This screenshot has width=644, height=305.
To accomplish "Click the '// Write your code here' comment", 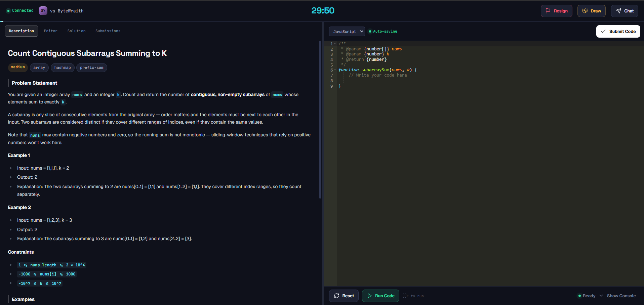I will pos(378,75).
